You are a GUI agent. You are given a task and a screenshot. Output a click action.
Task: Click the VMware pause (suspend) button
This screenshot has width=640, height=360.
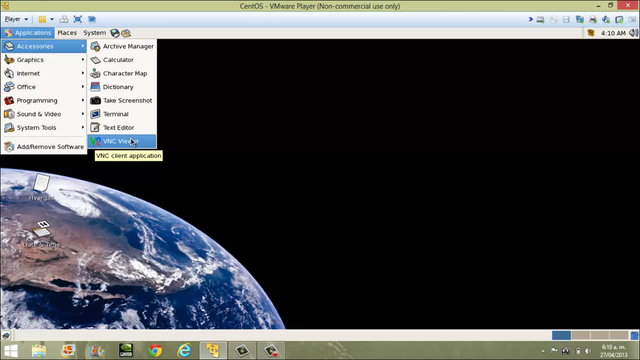(42, 19)
